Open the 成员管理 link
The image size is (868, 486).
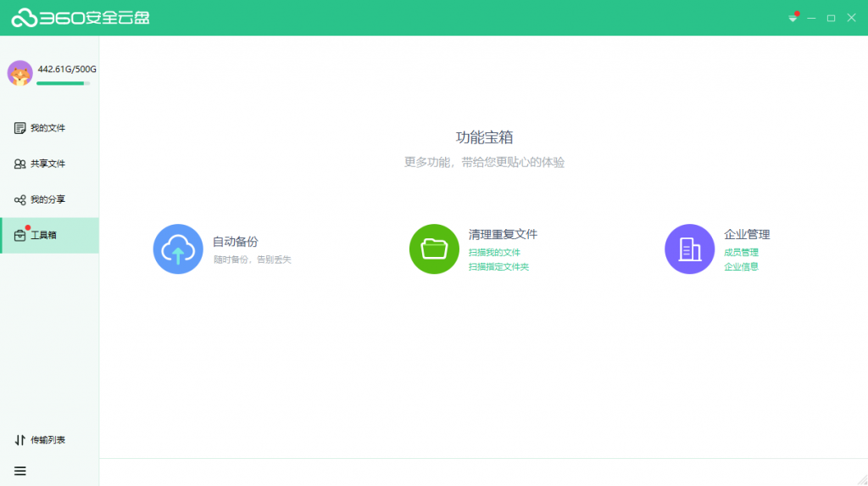click(x=741, y=253)
